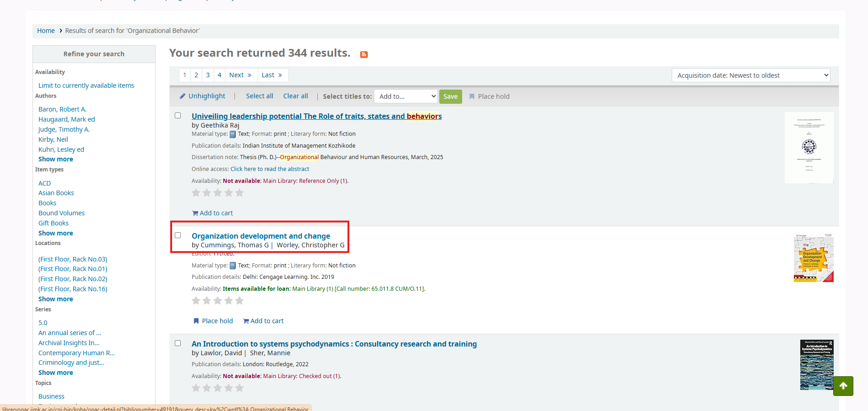Click the Unhighlight pencil icon

pos(183,96)
